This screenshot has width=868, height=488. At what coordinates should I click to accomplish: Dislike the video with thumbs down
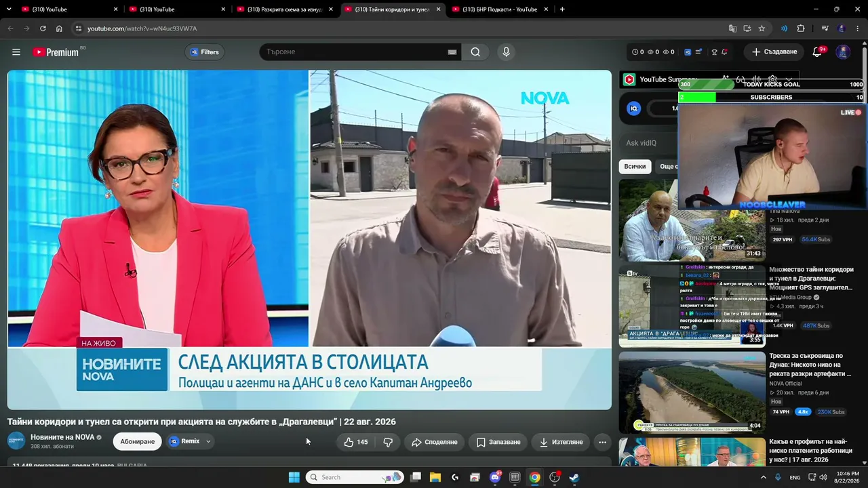388,442
